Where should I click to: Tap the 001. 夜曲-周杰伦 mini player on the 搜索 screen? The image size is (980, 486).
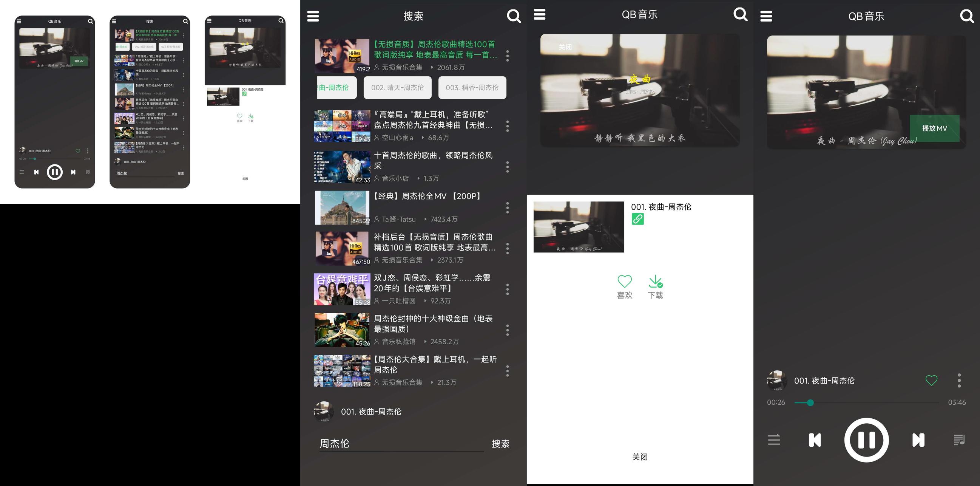pyautogui.click(x=413, y=412)
